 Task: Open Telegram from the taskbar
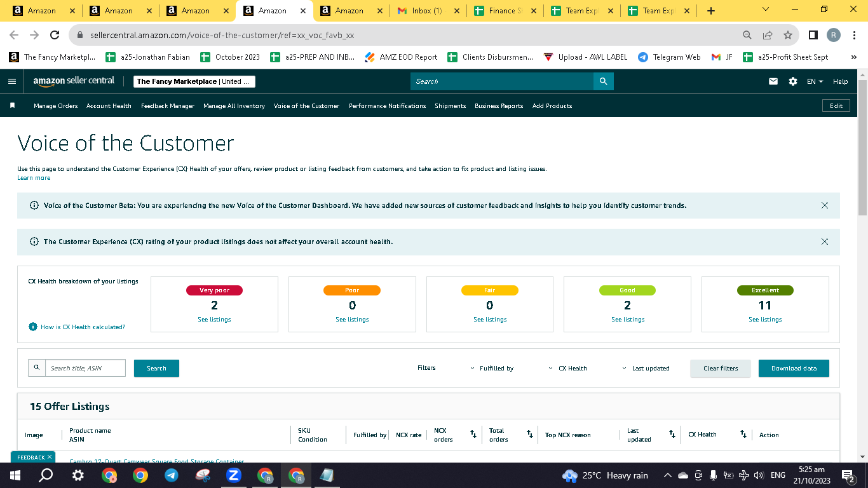[171, 475]
